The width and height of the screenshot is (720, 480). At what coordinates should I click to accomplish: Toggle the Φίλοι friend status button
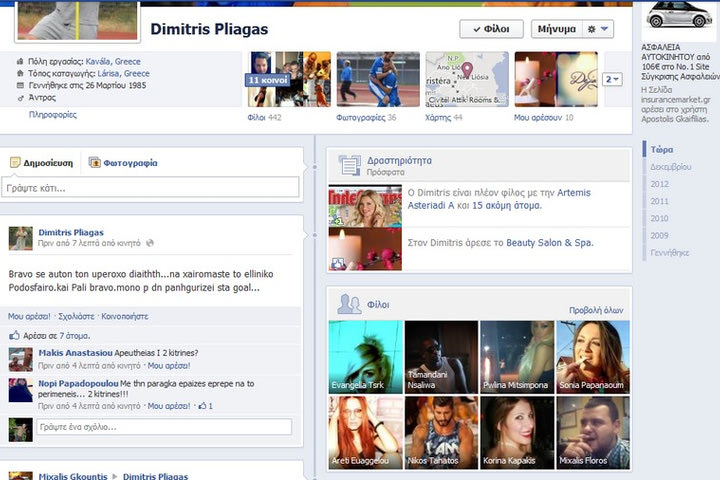point(491,29)
